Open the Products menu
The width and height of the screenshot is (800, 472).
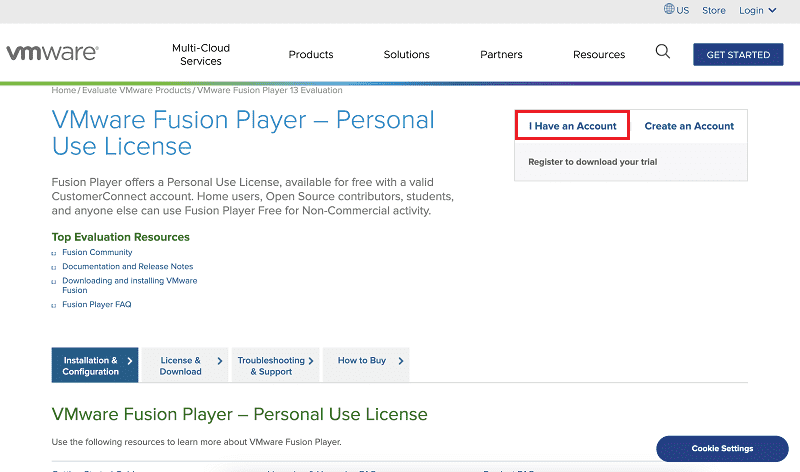[x=311, y=55]
